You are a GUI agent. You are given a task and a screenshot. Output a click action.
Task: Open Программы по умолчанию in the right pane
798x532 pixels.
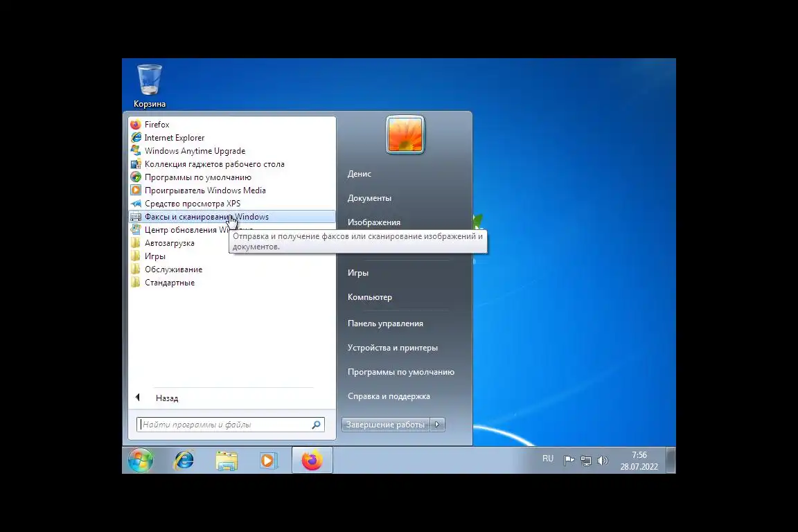pyautogui.click(x=401, y=372)
